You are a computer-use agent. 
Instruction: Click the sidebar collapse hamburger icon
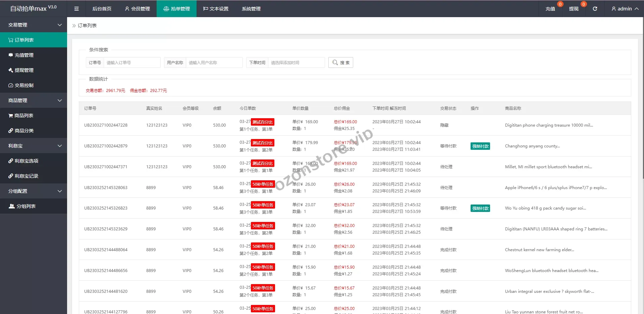76,9
